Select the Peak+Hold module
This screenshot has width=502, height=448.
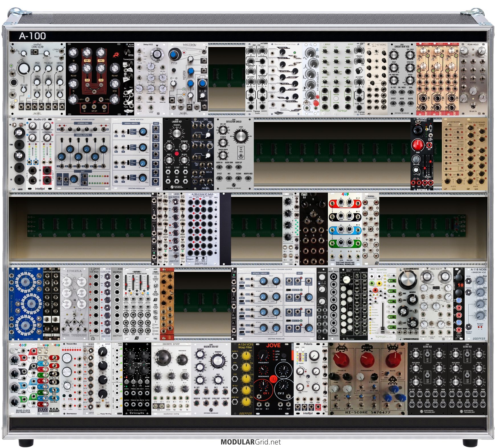point(473,79)
